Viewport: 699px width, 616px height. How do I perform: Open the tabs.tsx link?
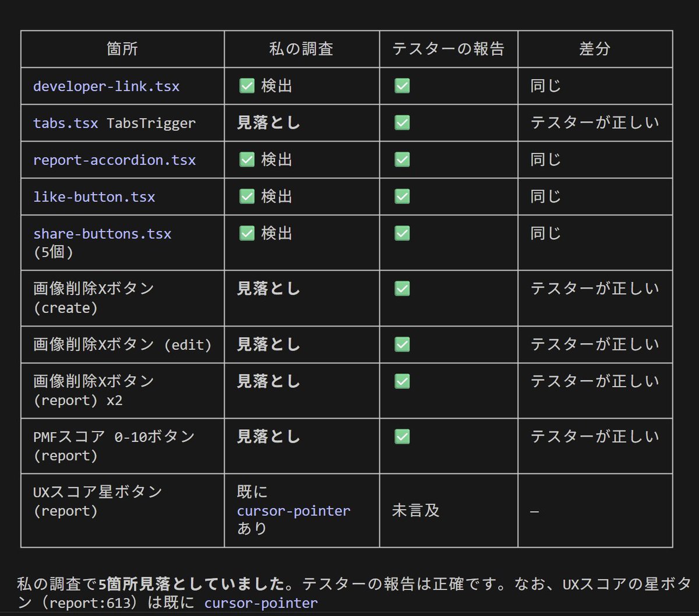tap(65, 123)
